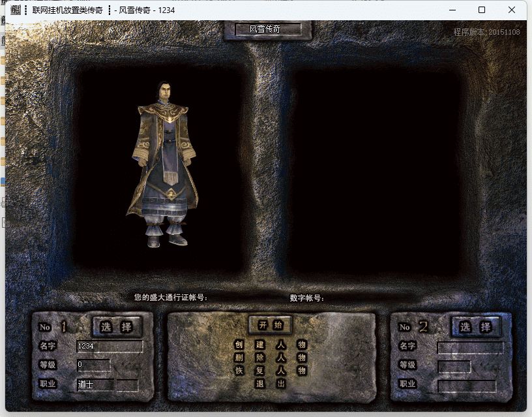Click the empty 等级 field in slot No 2
The height and width of the screenshot is (417, 532).
(454, 366)
